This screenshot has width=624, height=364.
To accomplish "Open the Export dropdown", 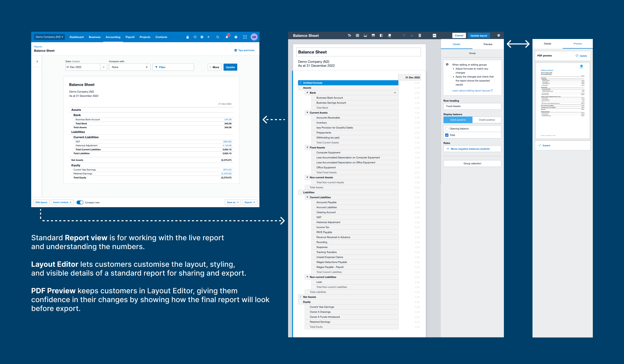I will [x=250, y=202].
